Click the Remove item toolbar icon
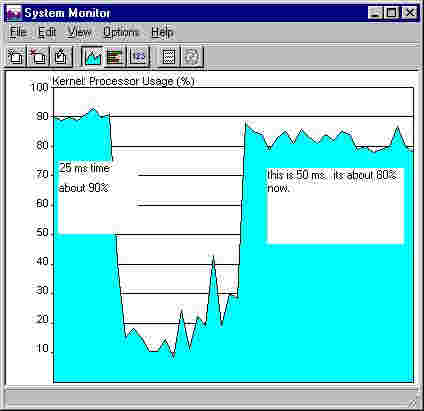 click(38, 56)
